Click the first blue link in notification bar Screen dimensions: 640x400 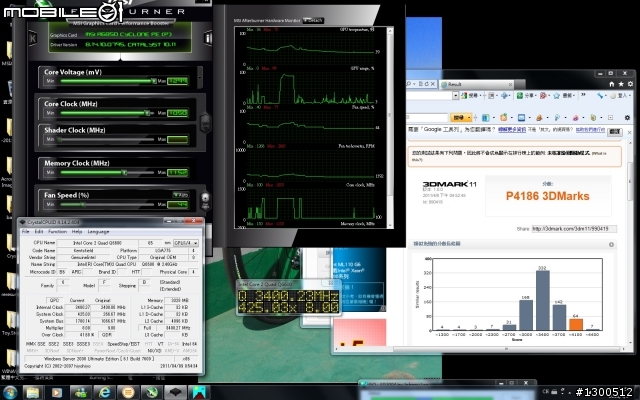pyautogui.click(x=512, y=130)
